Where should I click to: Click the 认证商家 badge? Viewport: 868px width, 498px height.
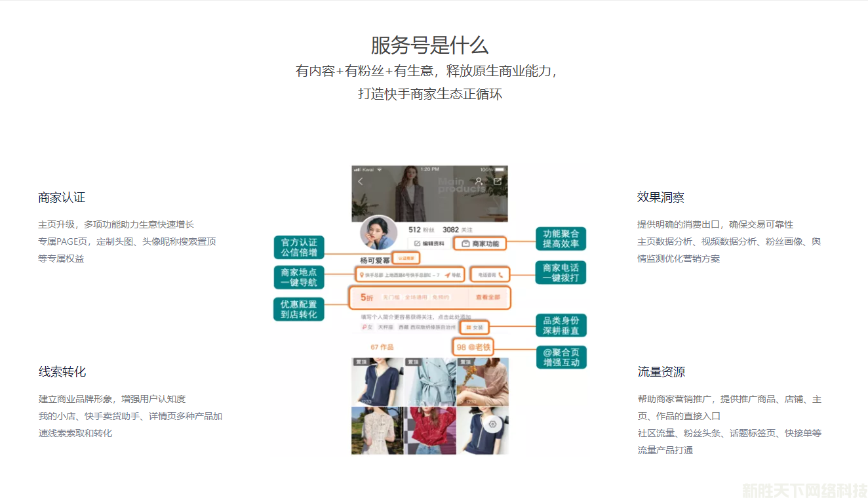point(406,259)
